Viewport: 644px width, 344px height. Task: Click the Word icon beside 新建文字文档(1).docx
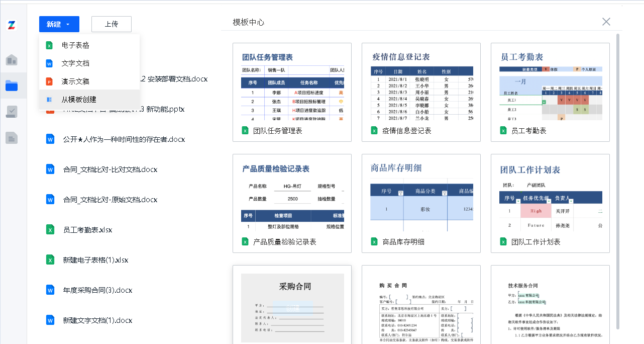click(x=50, y=320)
